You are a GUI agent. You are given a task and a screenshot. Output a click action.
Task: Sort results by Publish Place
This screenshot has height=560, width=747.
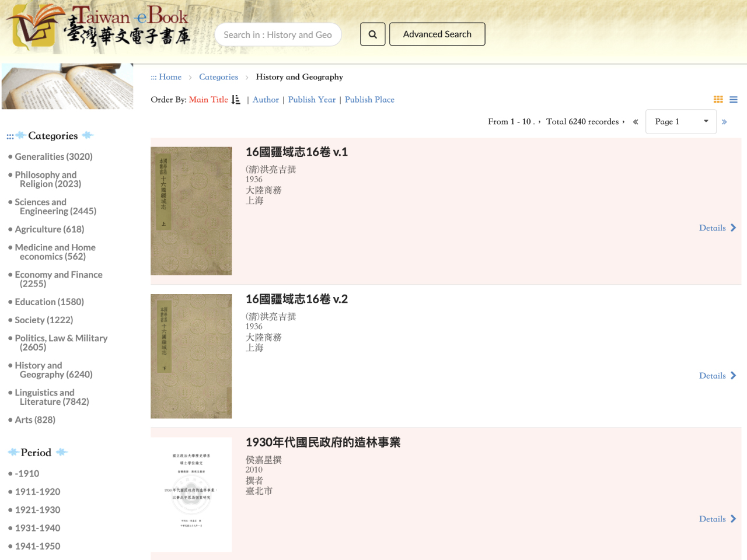[x=369, y=100]
